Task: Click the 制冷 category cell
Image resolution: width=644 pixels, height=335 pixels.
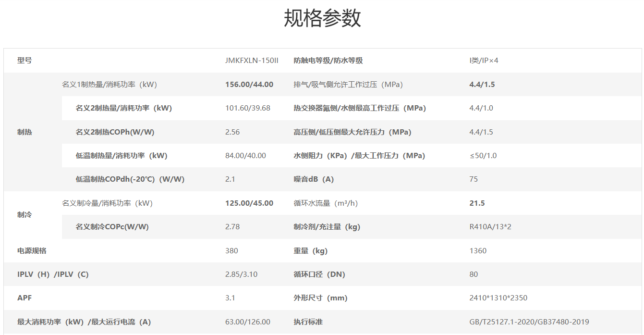Action: [24, 215]
